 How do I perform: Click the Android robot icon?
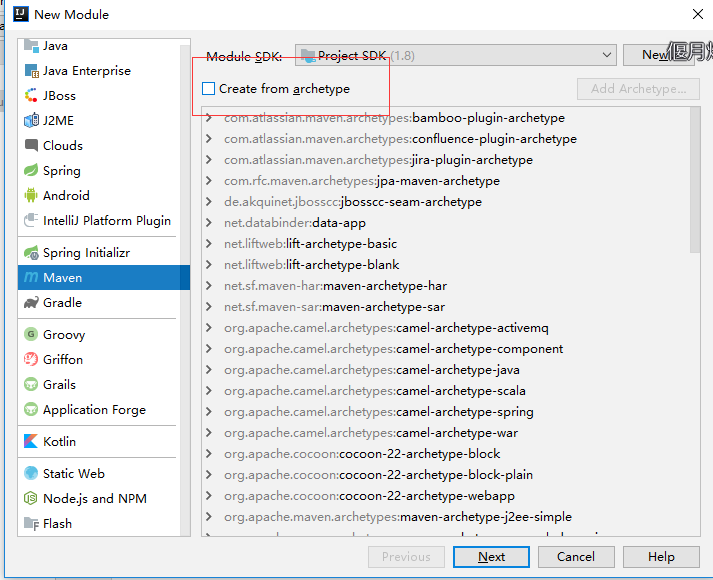point(31,195)
